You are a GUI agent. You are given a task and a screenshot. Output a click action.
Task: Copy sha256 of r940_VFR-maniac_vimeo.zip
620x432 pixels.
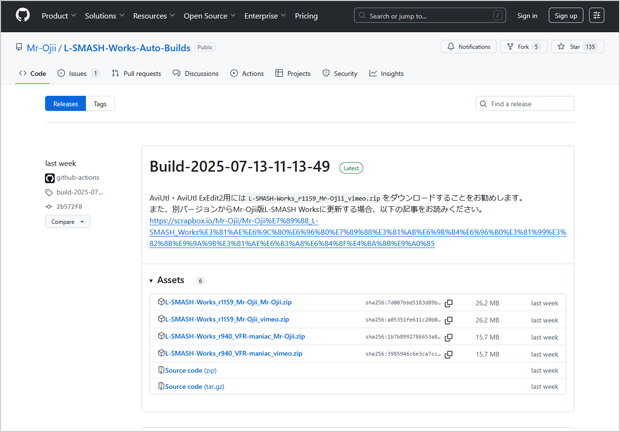448,355
